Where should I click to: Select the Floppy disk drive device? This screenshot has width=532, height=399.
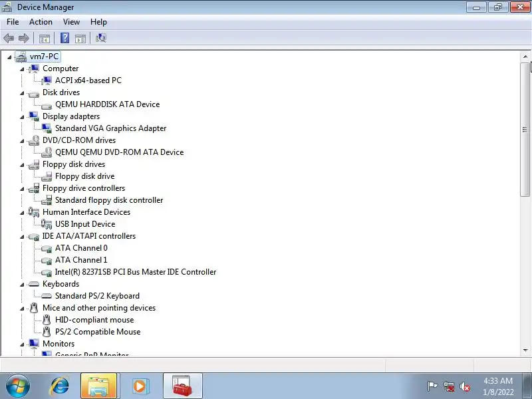click(x=85, y=176)
